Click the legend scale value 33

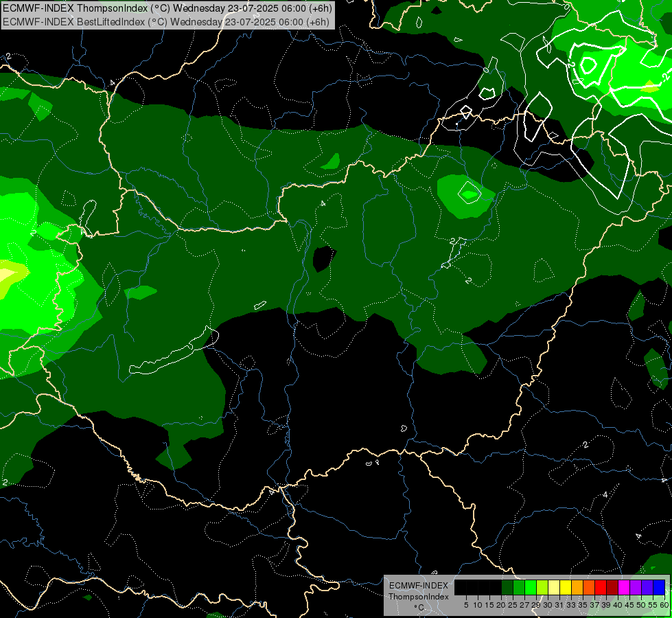tap(571, 605)
